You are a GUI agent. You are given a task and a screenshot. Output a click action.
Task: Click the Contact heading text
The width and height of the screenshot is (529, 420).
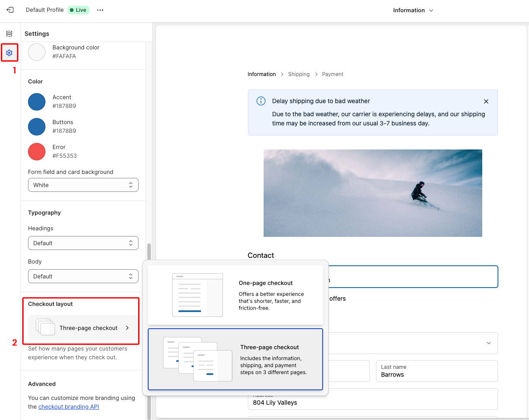tap(261, 255)
